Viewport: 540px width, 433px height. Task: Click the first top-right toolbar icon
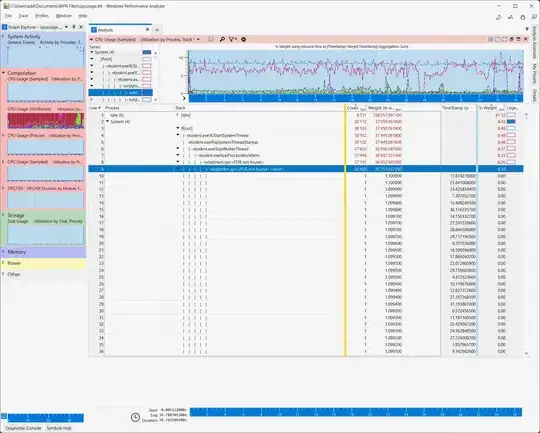click(x=499, y=17)
